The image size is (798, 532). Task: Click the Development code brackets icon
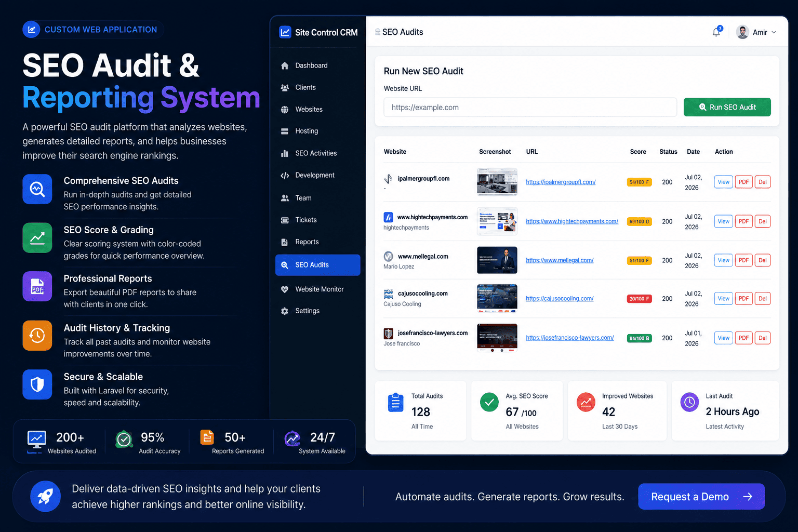(285, 176)
